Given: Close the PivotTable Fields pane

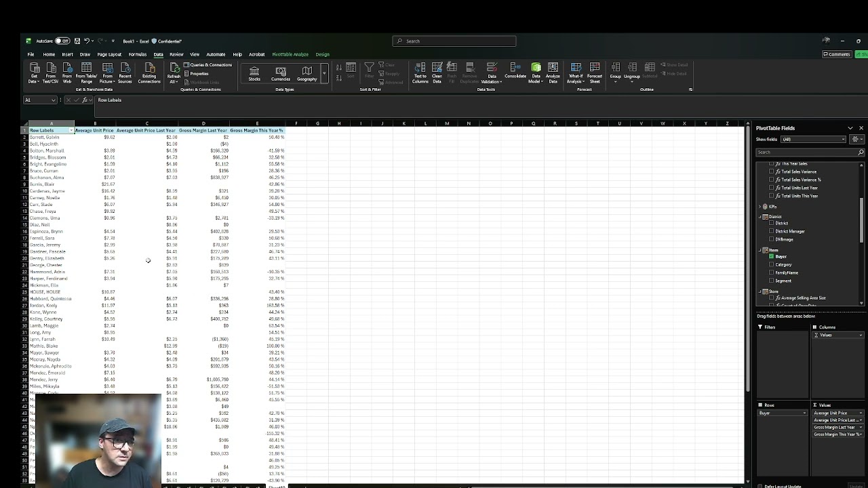Looking at the screenshot, I should (861, 128).
